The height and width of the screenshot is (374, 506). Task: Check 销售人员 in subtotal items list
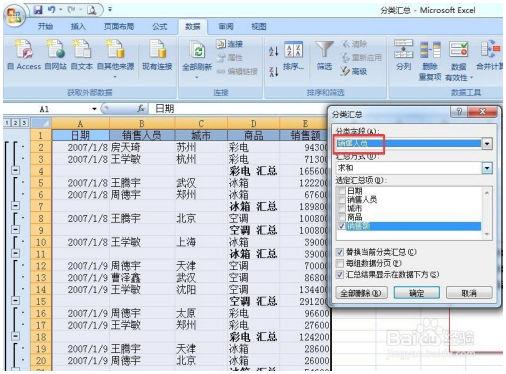pos(341,200)
